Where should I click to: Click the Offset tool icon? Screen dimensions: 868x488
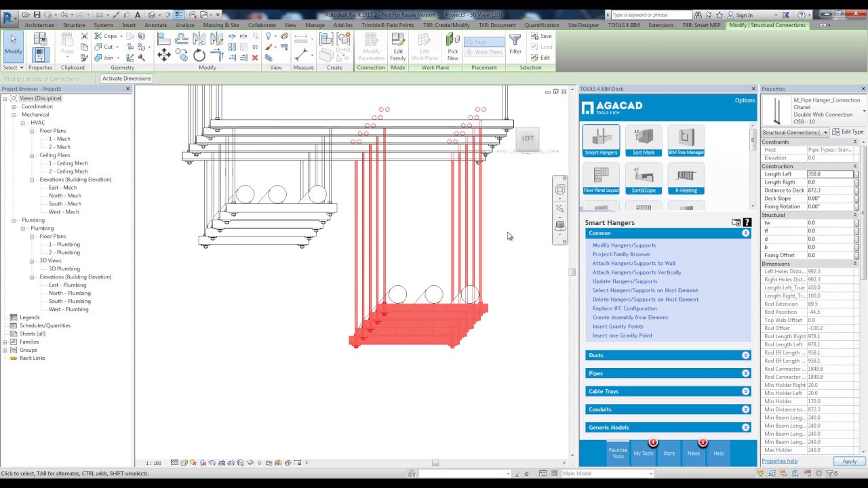click(x=181, y=40)
